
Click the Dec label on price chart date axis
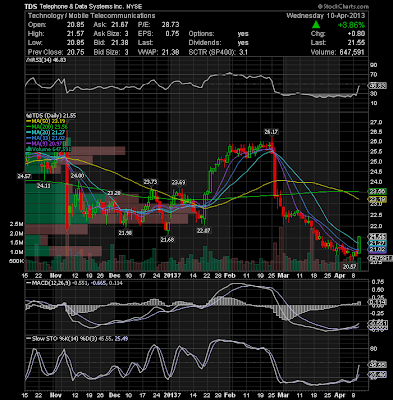[x=114, y=276]
